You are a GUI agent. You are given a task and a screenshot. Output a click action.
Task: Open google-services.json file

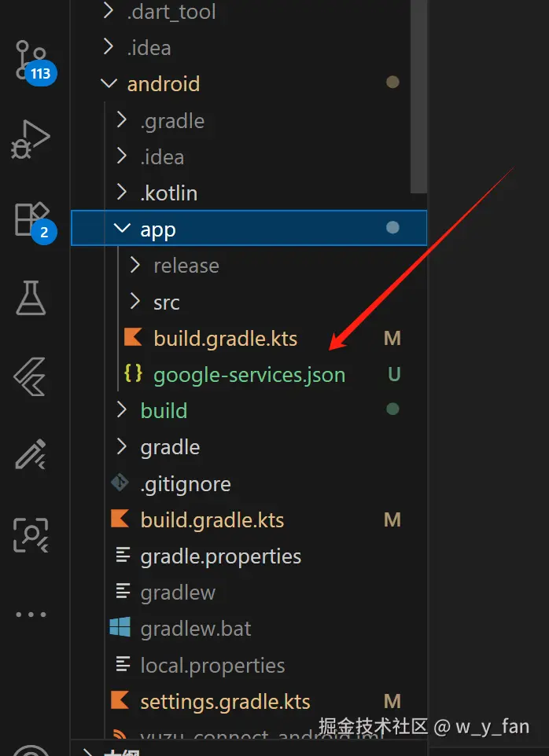point(249,375)
